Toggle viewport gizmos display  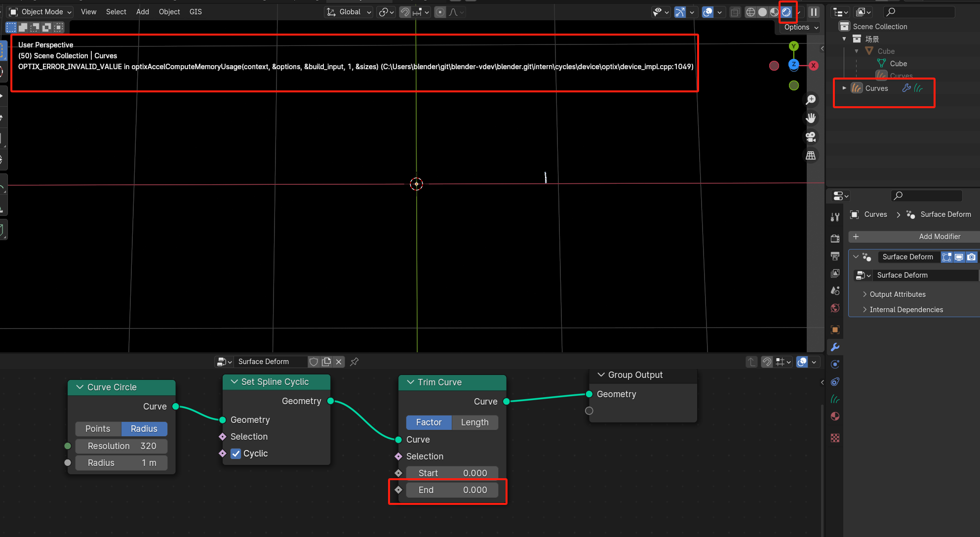(x=680, y=12)
